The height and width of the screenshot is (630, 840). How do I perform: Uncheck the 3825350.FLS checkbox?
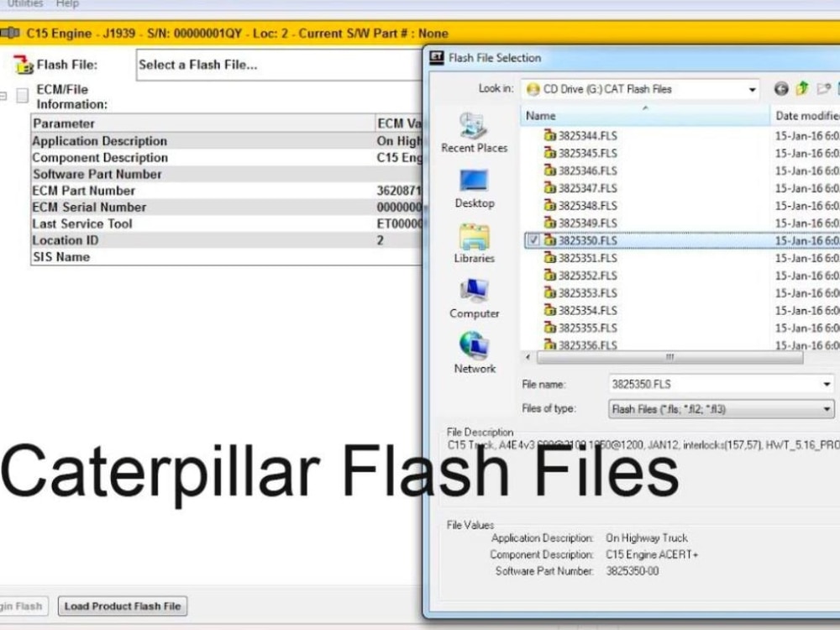click(x=533, y=240)
